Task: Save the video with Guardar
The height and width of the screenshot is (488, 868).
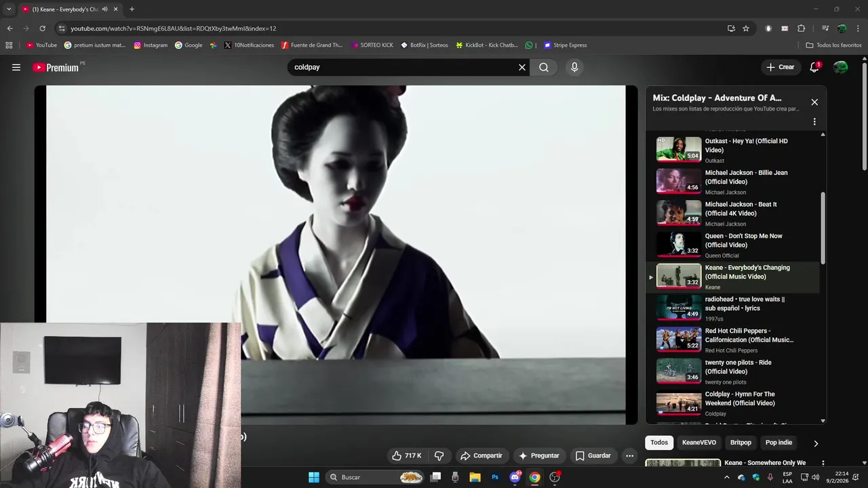Action: [593, 455]
